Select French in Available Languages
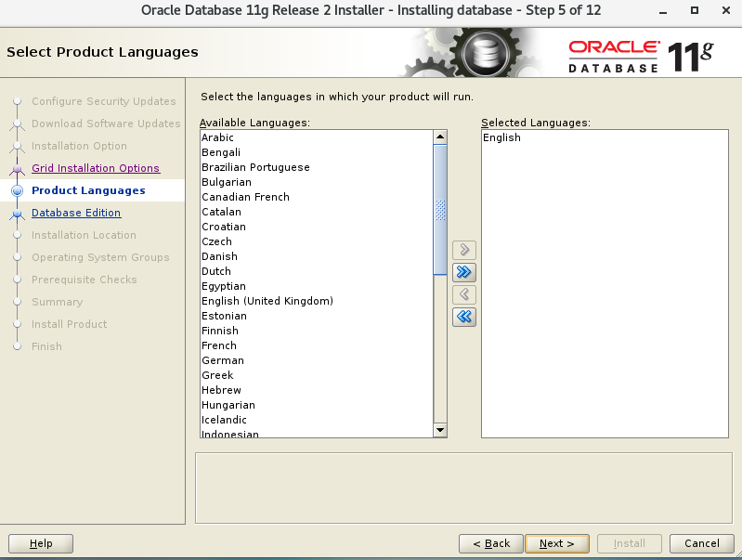Viewport: 742px width, 560px height. pos(317,345)
